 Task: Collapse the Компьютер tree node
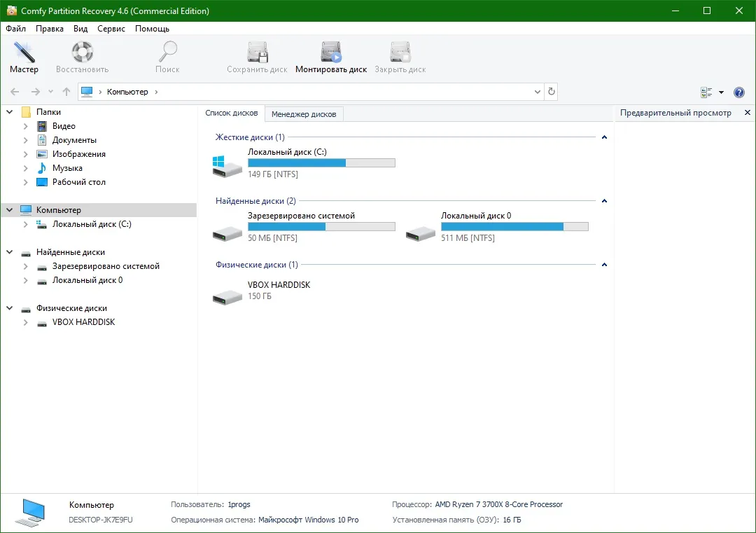10,210
